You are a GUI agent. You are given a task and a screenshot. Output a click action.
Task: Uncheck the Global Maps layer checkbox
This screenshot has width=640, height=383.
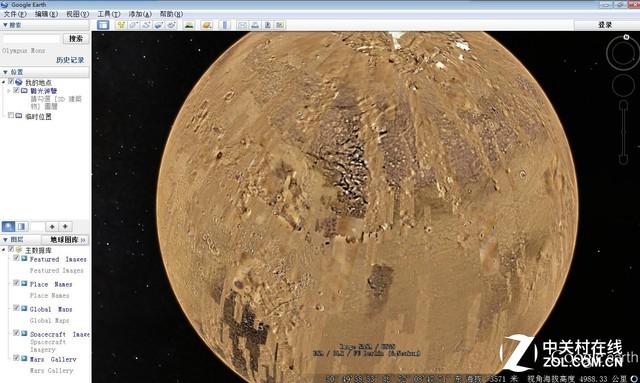pos(16,308)
